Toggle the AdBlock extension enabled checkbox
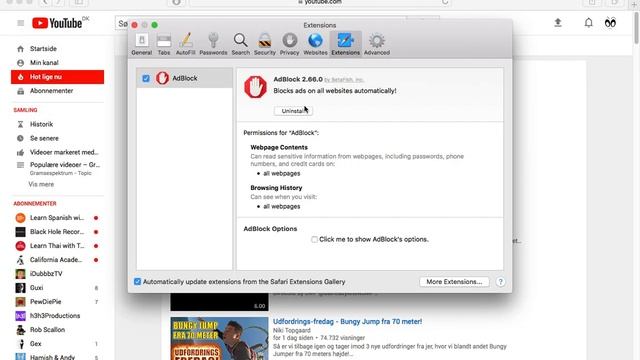Screen dimensions: 640x360 [146, 78]
